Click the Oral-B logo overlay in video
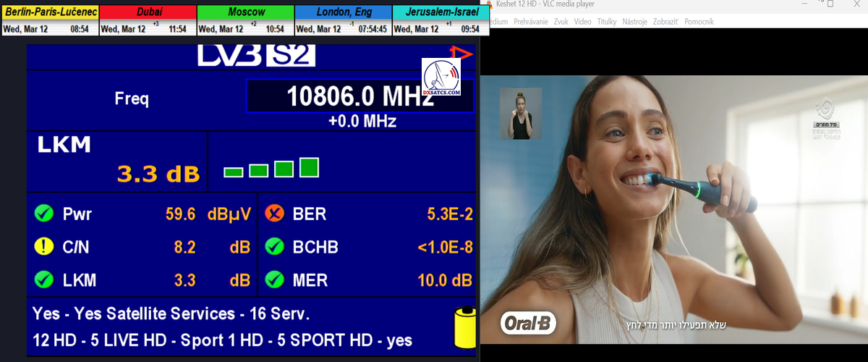The width and height of the screenshot is (868, 362). (527, 324)
